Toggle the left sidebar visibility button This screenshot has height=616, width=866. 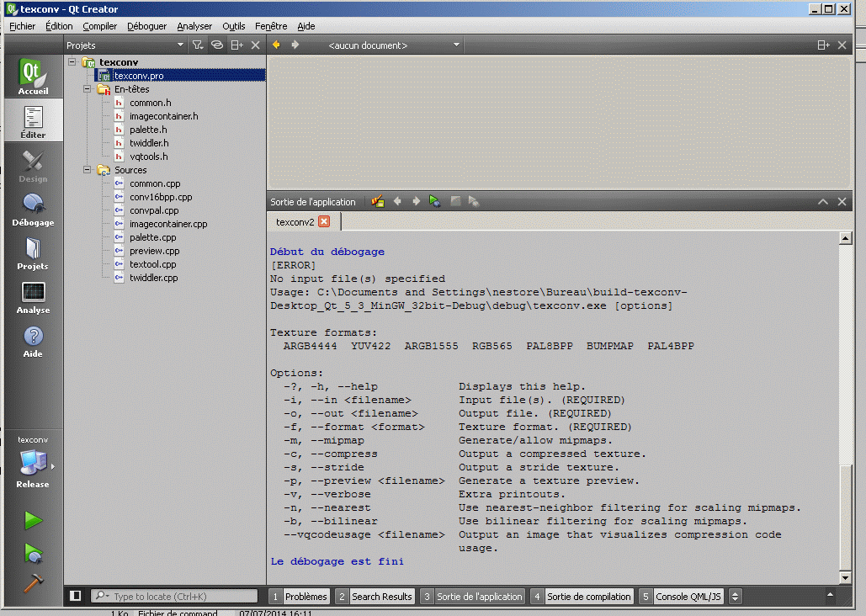[76, 596]
